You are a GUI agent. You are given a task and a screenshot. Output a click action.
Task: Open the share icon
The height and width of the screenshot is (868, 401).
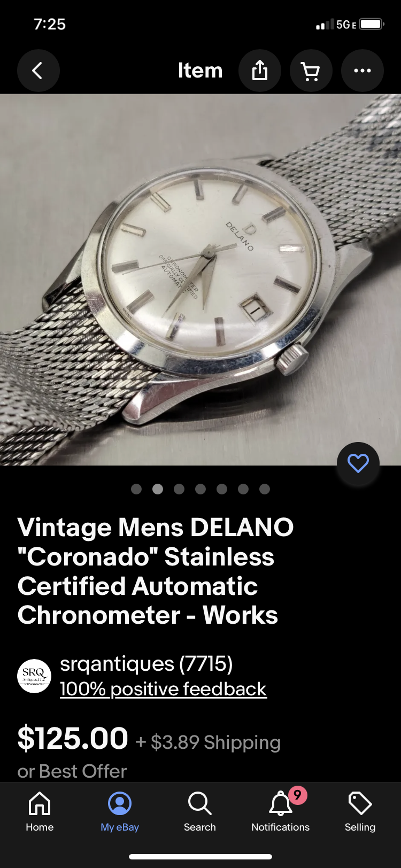[259, 71]
